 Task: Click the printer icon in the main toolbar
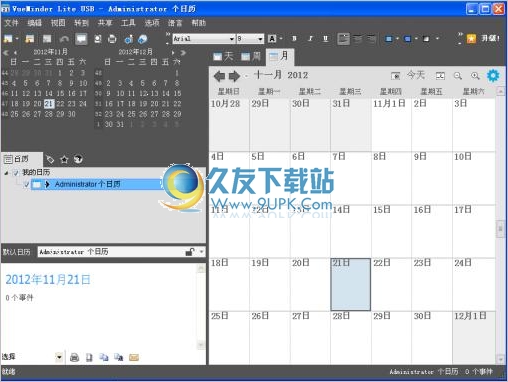(x=112, y=39)
